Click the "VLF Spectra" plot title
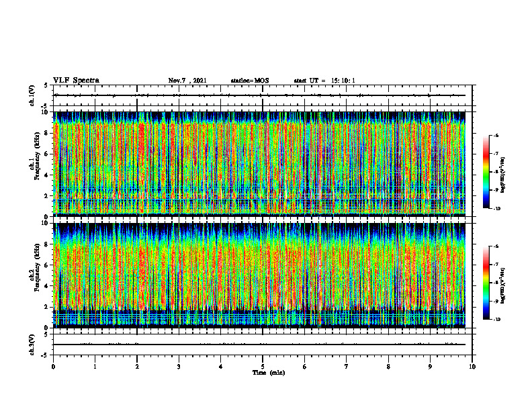532x411 pixels. point(76,81)
